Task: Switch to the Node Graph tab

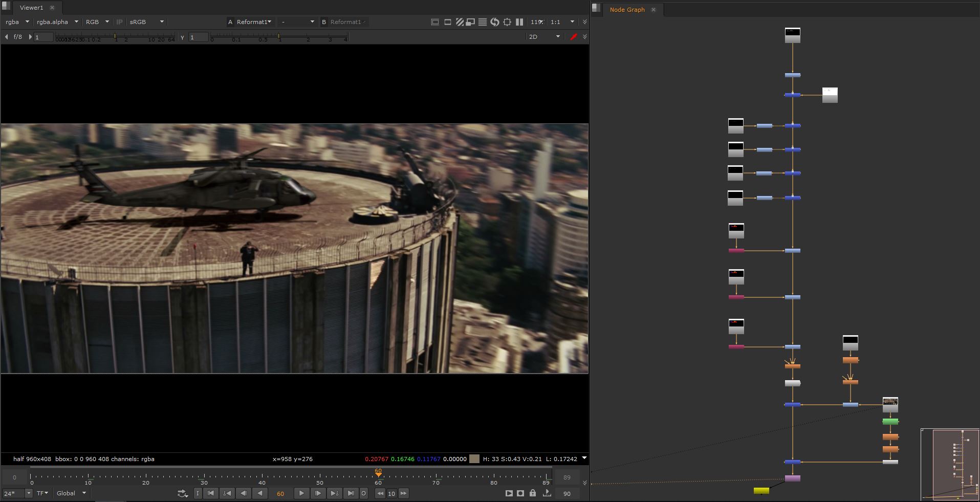Action: pos(627,10)
